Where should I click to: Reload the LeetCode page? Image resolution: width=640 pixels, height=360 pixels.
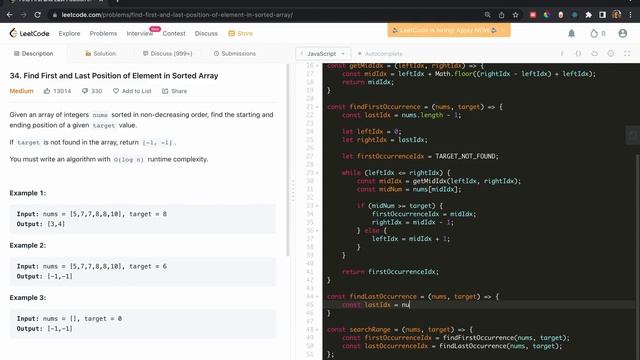[37, 15]
